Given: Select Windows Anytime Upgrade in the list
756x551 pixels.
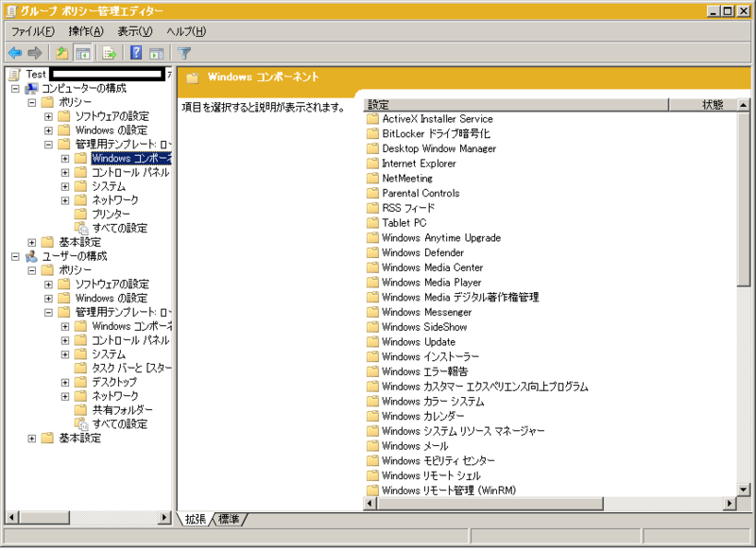Looking at the screenshot, I should [441, 238].
